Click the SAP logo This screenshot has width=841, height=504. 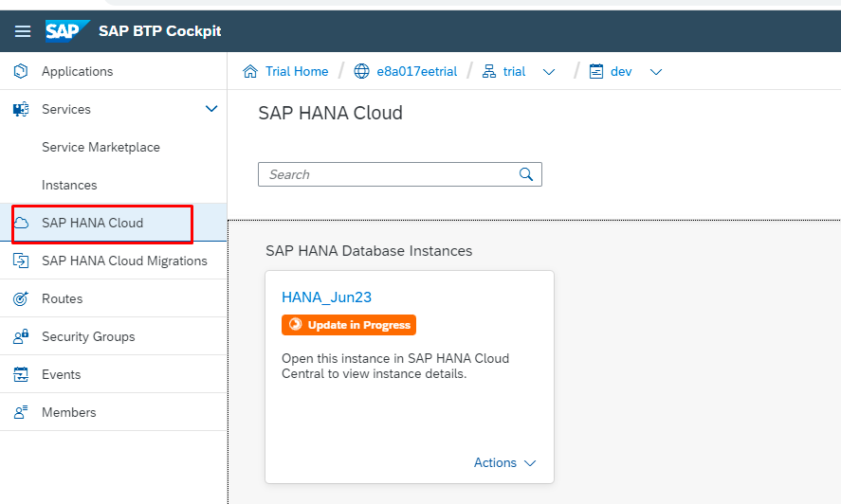click(x=67, y=31)
